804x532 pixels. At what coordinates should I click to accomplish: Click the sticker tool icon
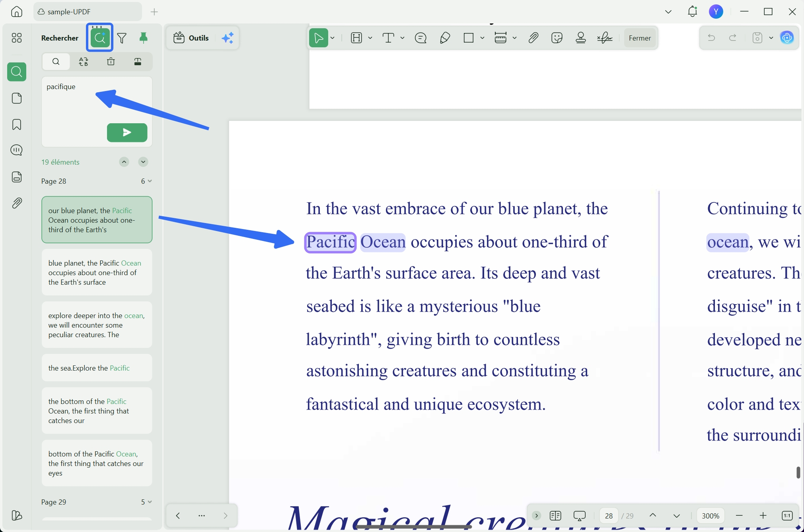557,38
